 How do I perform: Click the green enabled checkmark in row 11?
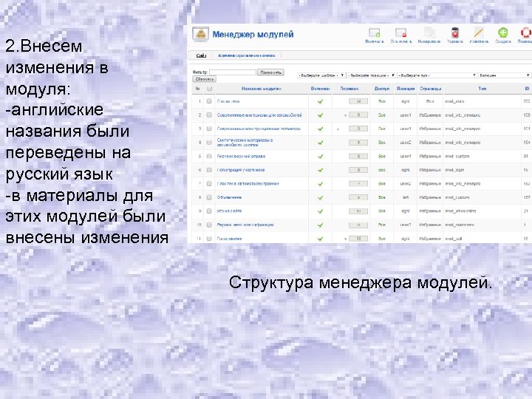320,239
